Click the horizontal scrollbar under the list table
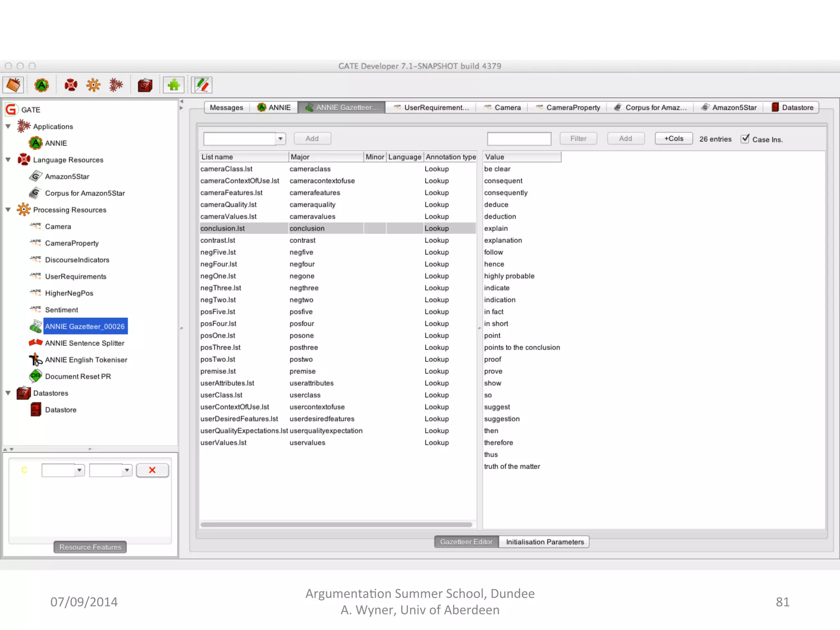This screenshot has height=630, width=840. coord(336,525)
